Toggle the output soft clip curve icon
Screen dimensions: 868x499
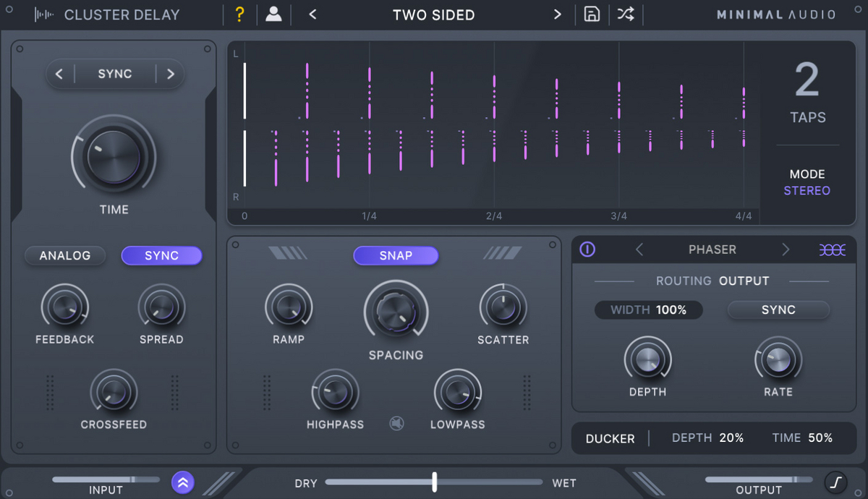click(x=835, y=482)
